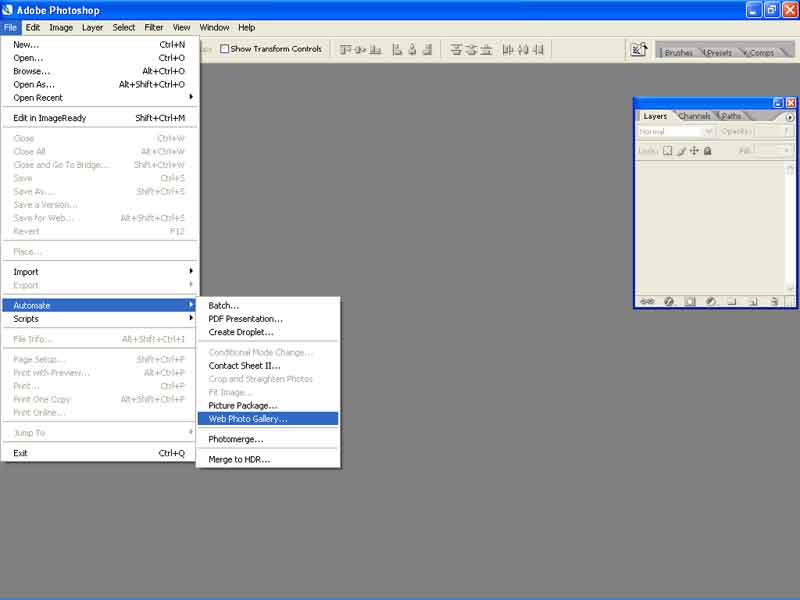The width and height of the screenshot is (800, 600).
Task: Select Browse from the File menu
Action: [99, 71]
